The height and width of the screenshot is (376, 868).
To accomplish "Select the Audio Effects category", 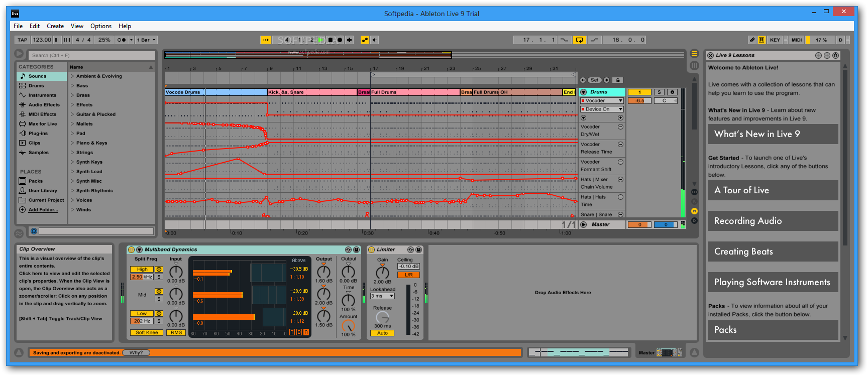I will (x=42, y=105).
